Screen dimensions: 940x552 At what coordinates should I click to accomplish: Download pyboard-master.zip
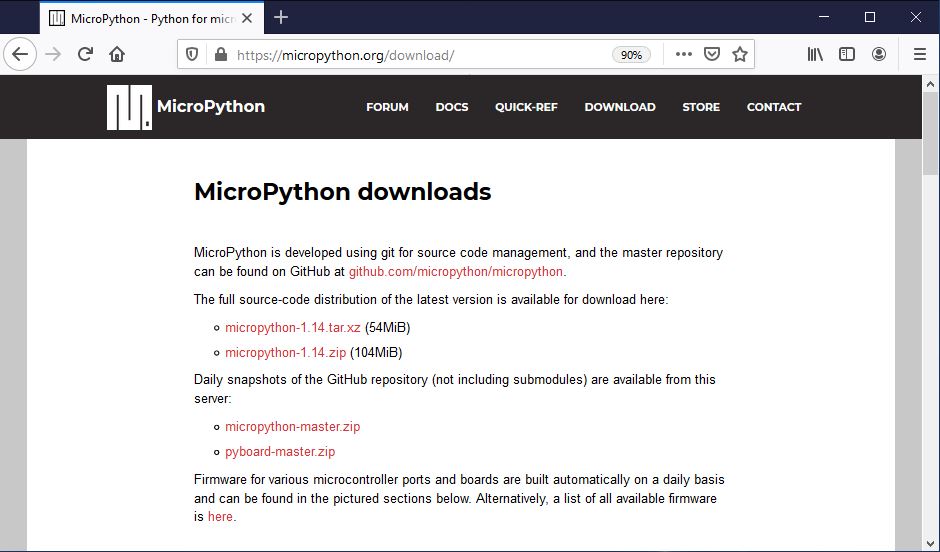coord(280,452)
